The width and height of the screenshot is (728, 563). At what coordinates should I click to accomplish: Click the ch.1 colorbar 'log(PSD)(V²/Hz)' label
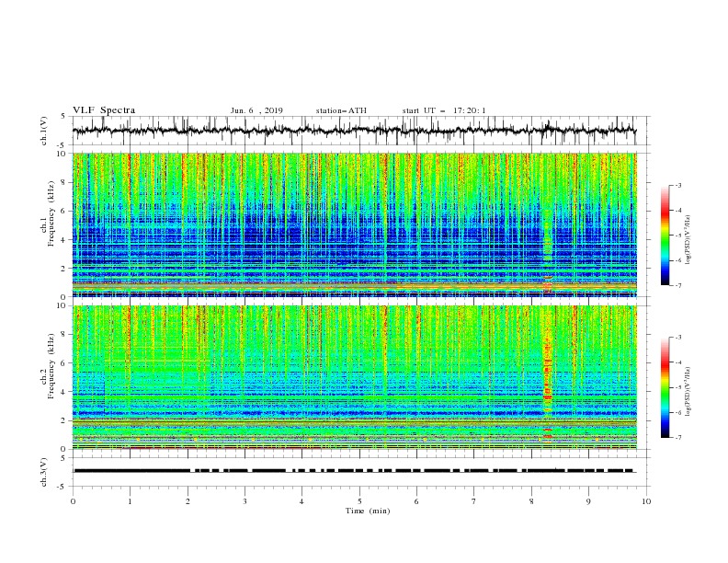pyautogui.click(x=688, y=240)
